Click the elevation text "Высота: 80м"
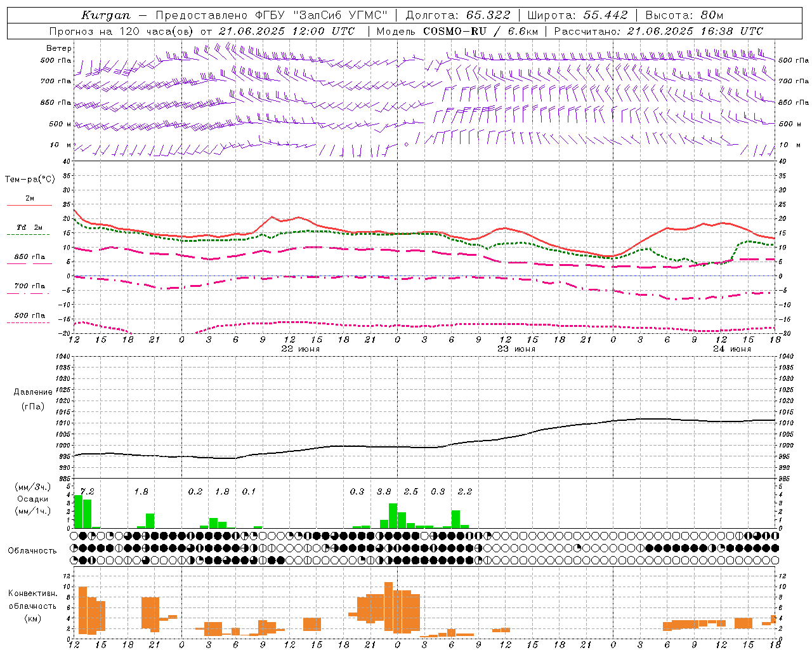 [x=684, y=15]
